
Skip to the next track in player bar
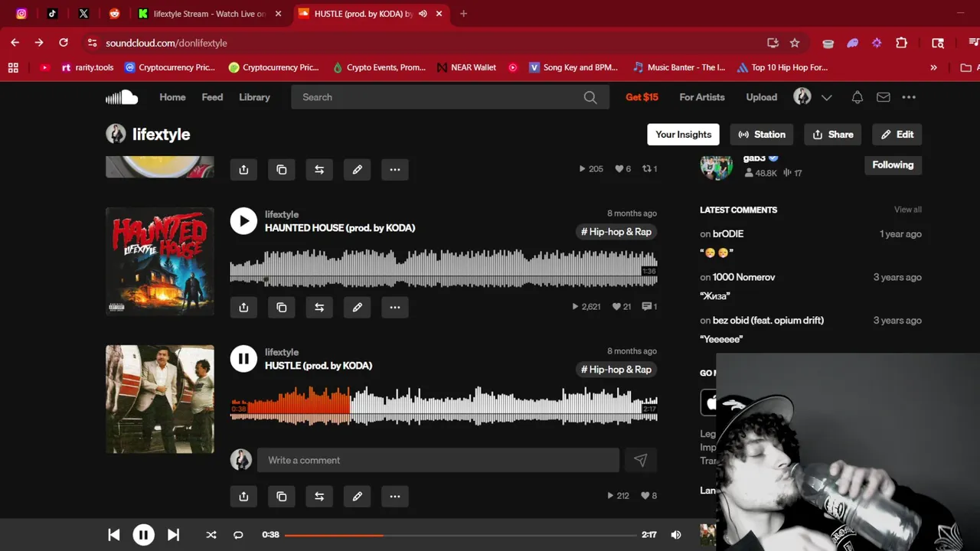[173, 535]
